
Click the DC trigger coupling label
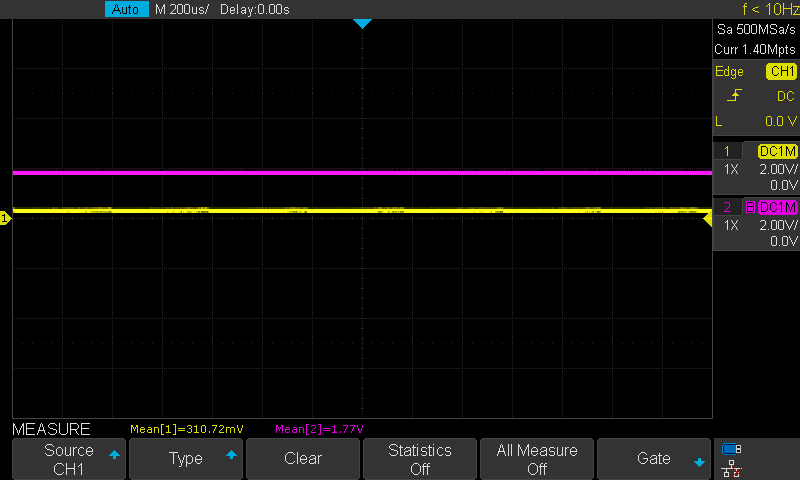click(x=786, y=96)
